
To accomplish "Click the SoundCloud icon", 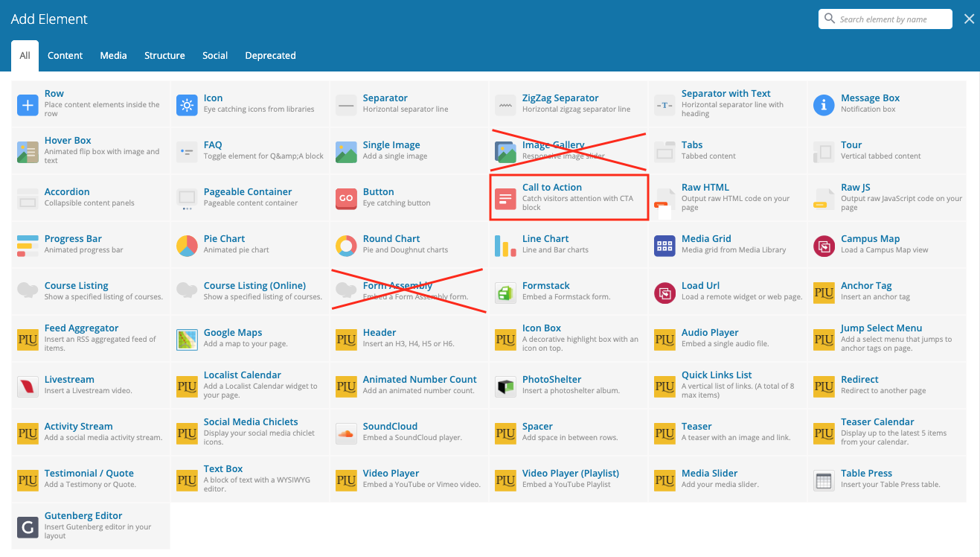I will click(346, 433).
